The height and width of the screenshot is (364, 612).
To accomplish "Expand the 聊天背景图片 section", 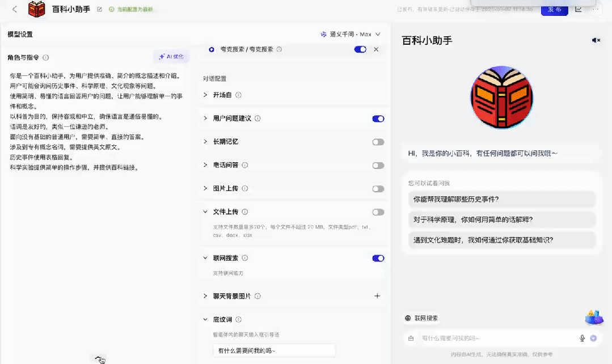I will pos(205,296).
